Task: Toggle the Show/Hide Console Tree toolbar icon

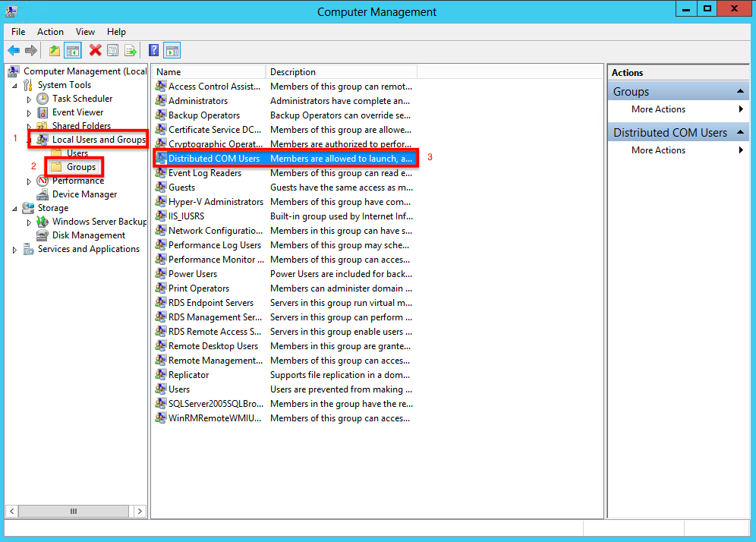Action: pos(73,50)
